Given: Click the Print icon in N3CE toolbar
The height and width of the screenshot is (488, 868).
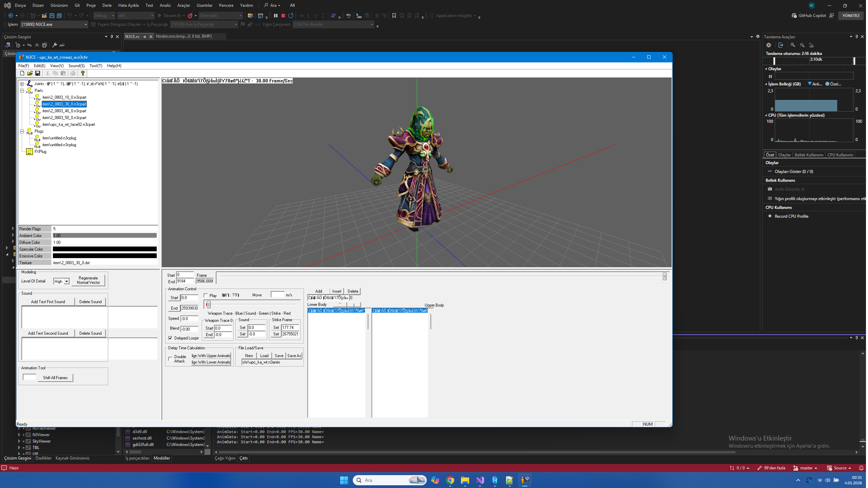Looking at the screenshot, I should tap(73, 73).
